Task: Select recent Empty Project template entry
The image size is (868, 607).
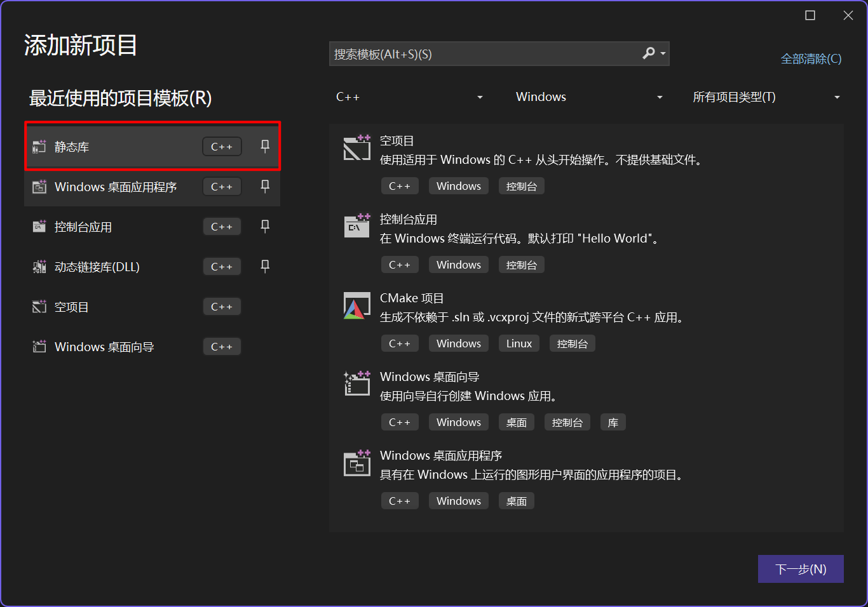Action: 72,307
